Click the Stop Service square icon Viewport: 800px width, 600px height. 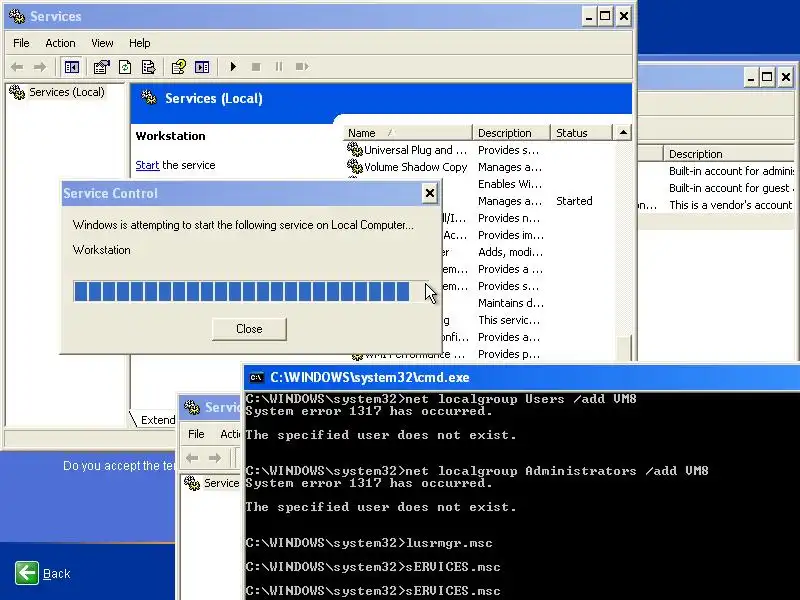(256, 67)
